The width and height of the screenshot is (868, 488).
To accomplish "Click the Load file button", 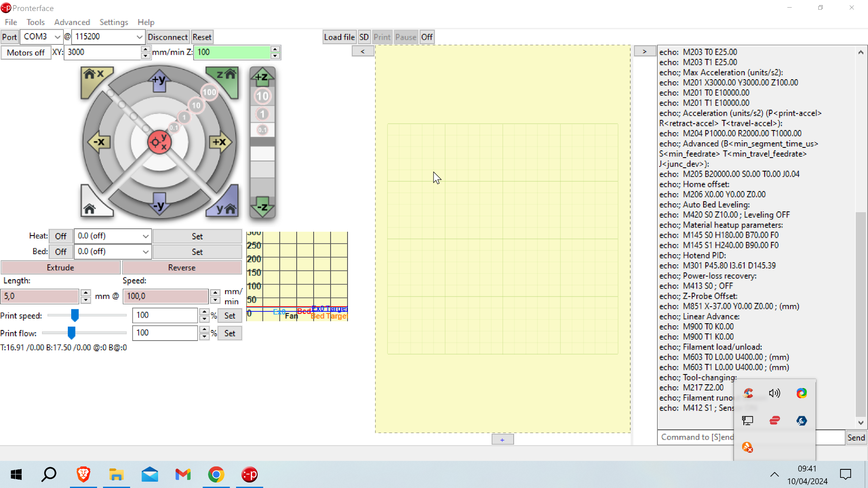I will coord(339,37).
